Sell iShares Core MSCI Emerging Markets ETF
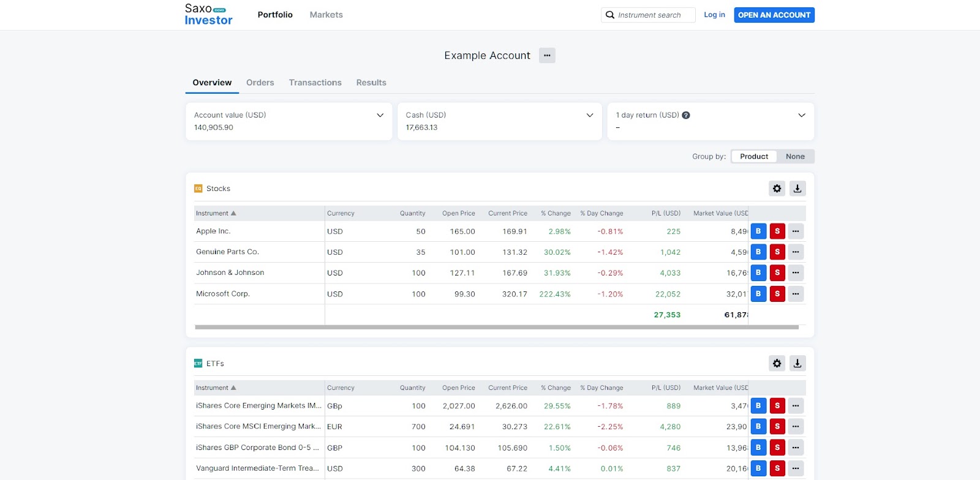 click(777, 426)
